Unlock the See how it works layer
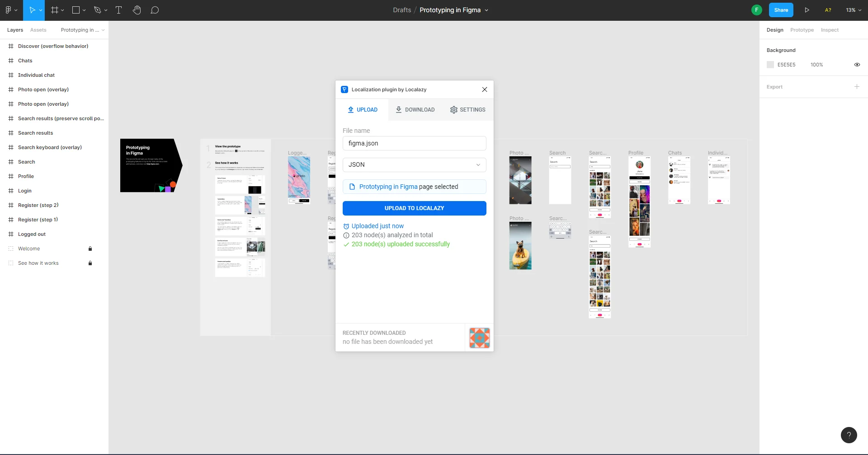 [90, 263]
